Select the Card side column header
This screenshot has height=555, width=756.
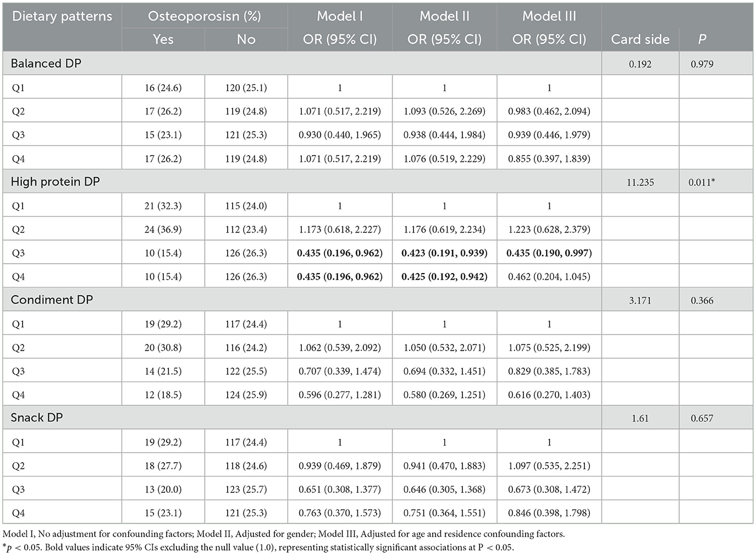pos(640,40)
